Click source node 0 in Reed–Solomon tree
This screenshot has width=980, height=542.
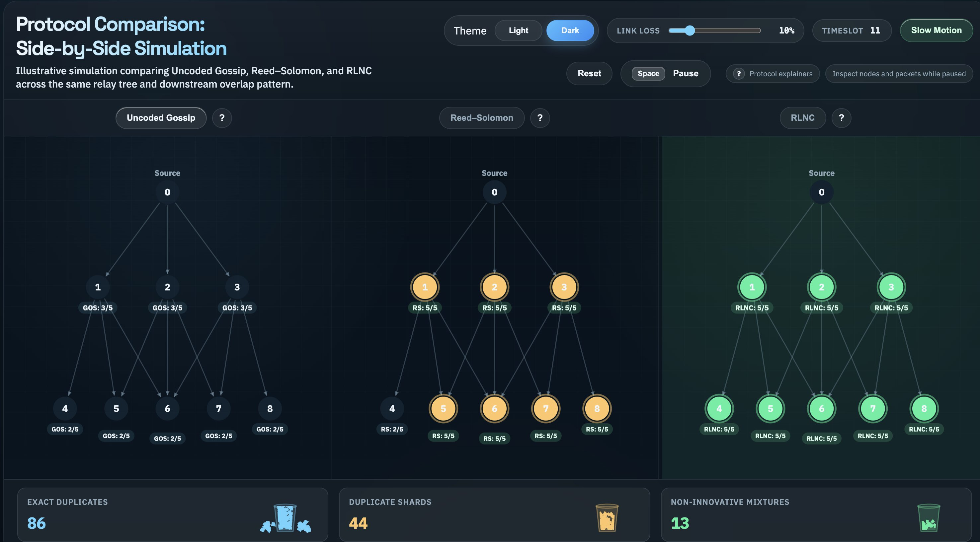494,192
